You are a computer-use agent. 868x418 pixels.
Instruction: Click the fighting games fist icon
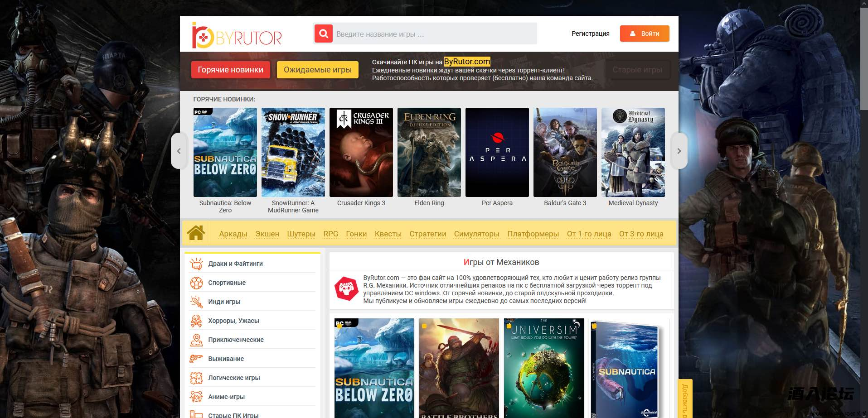pos(196,264)
